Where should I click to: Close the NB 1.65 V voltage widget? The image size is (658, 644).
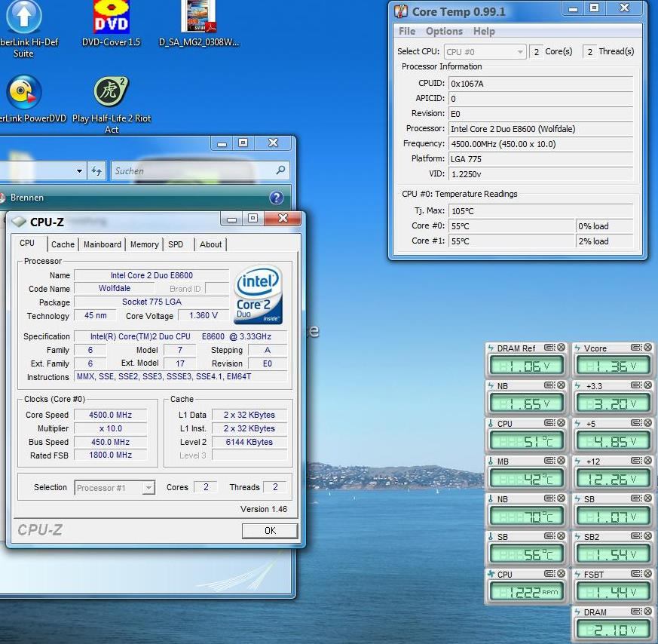point(561,385)
